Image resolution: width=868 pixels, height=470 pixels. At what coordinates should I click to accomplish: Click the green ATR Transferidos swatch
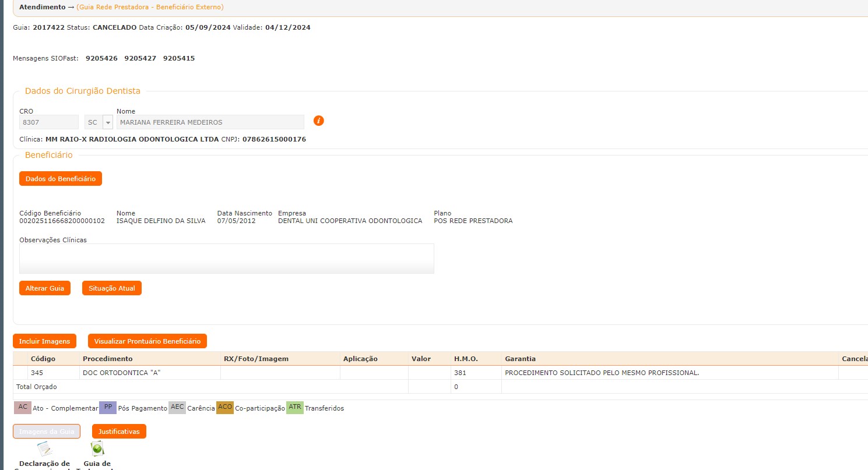(x=294, y=408)
